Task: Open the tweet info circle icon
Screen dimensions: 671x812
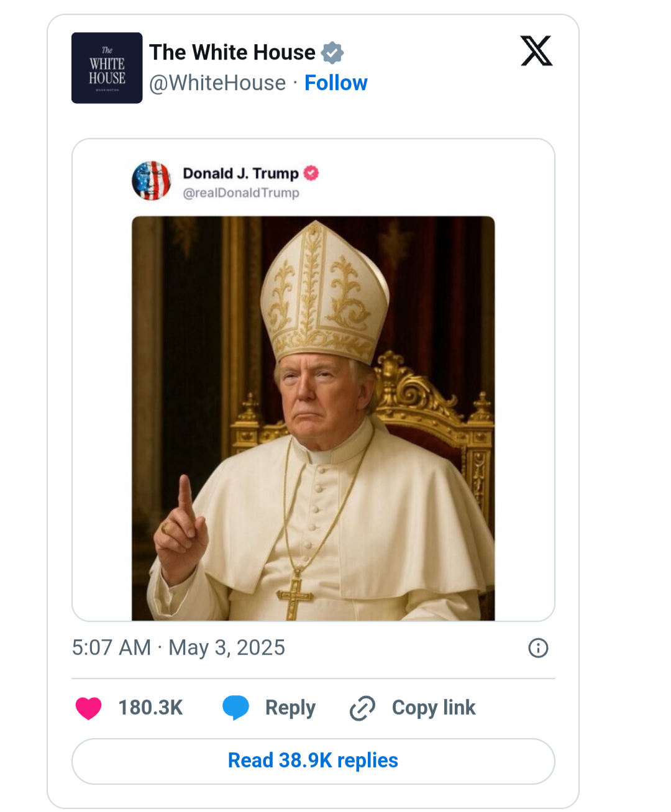Action: tap(537, 648)
